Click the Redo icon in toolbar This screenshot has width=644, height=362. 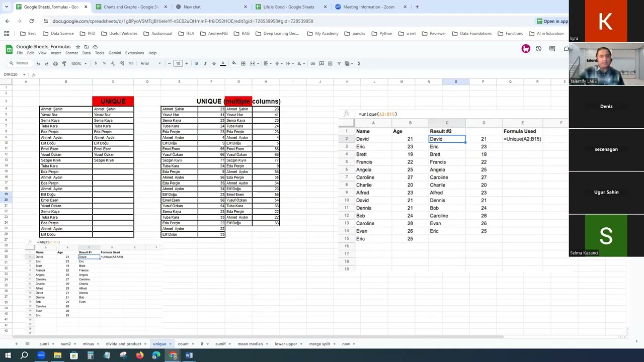46,63
